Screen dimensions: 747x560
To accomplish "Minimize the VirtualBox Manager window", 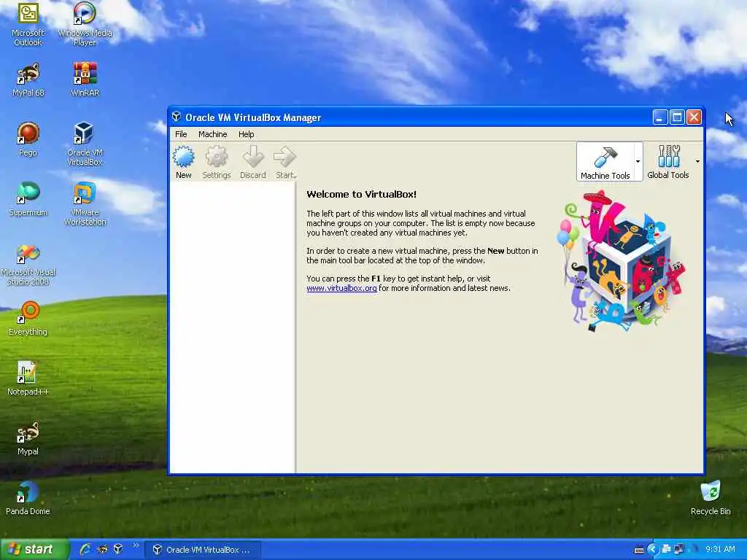I will point(659,117).
